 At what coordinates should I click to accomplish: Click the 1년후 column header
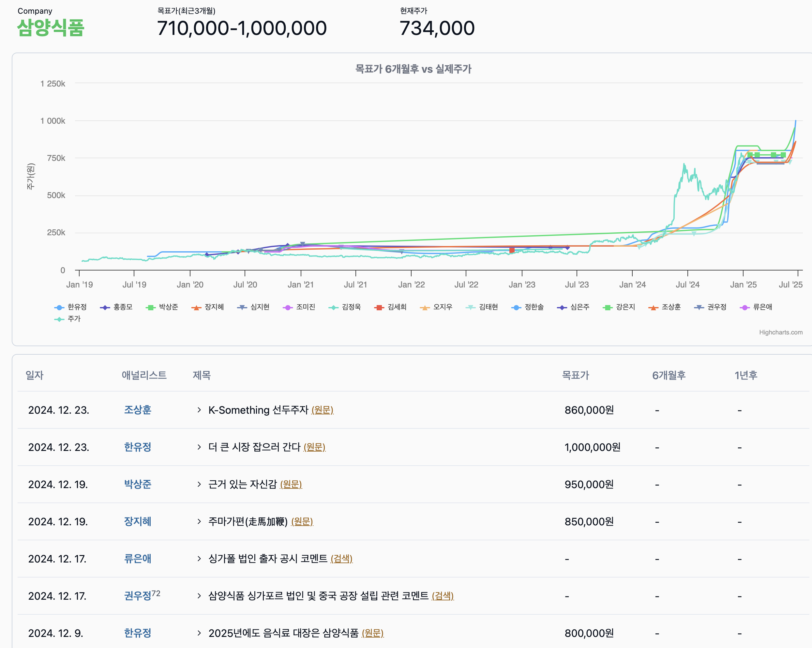tap(746, 375)
